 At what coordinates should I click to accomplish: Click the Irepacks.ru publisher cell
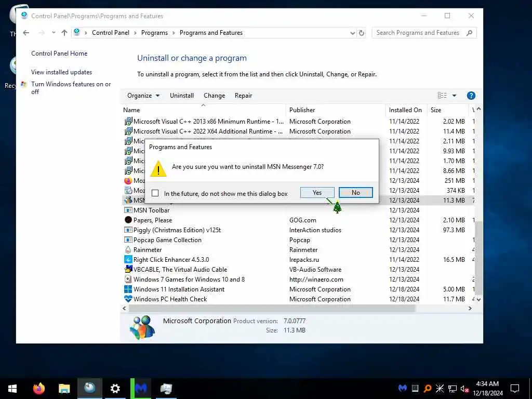(x=304, y=260)
